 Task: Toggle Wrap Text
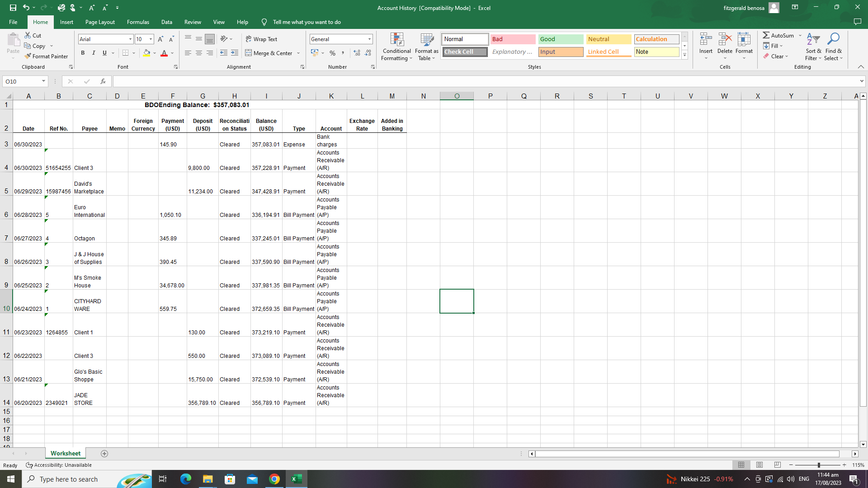pyautogui.click(x=262, y=39)
